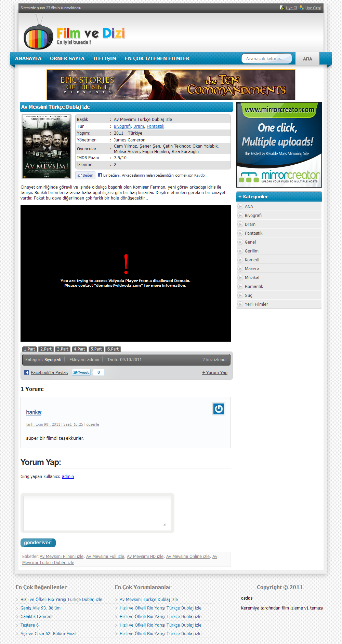Open Av Mevsimi link under En Çok Yorumlananlar
Viewport: 342px width, 644px height.
pos(149,600)
